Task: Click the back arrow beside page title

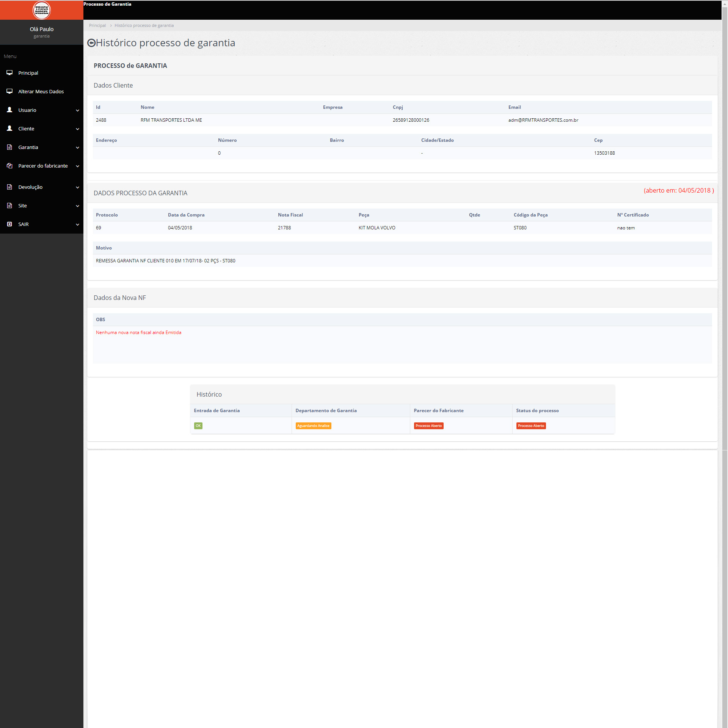Action: point(91,43)
